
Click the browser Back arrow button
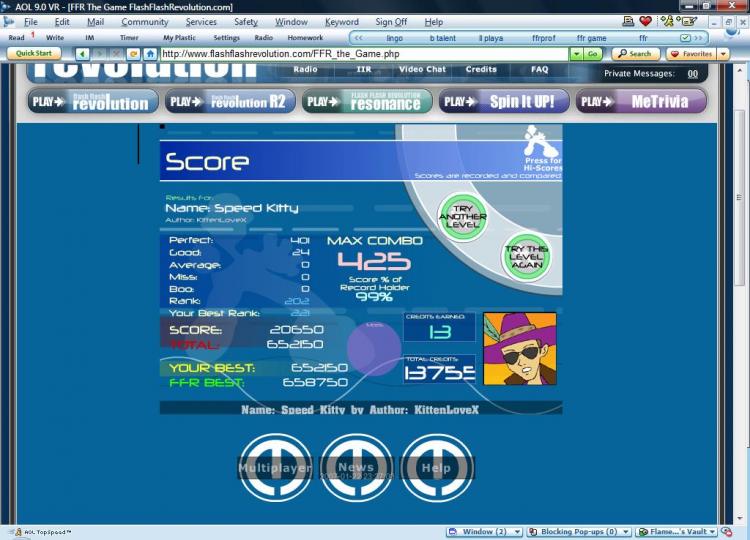coord(83,54)
